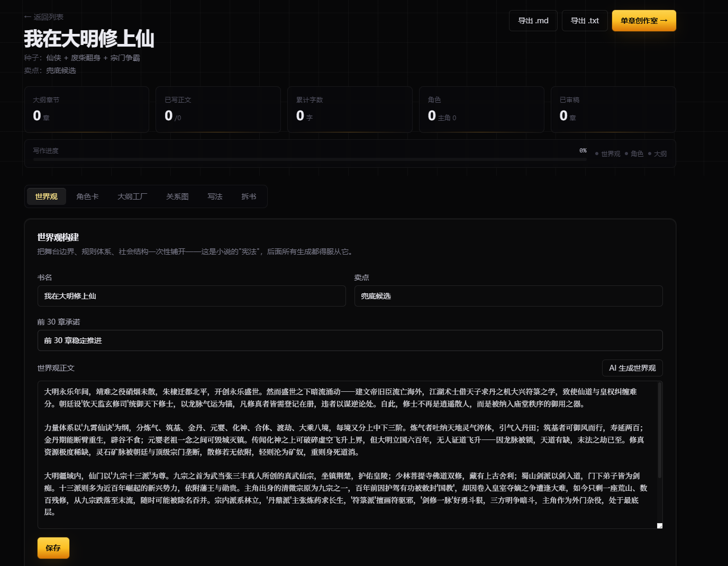
Task: Open the 拆书 tab
Action: [249, 196]
